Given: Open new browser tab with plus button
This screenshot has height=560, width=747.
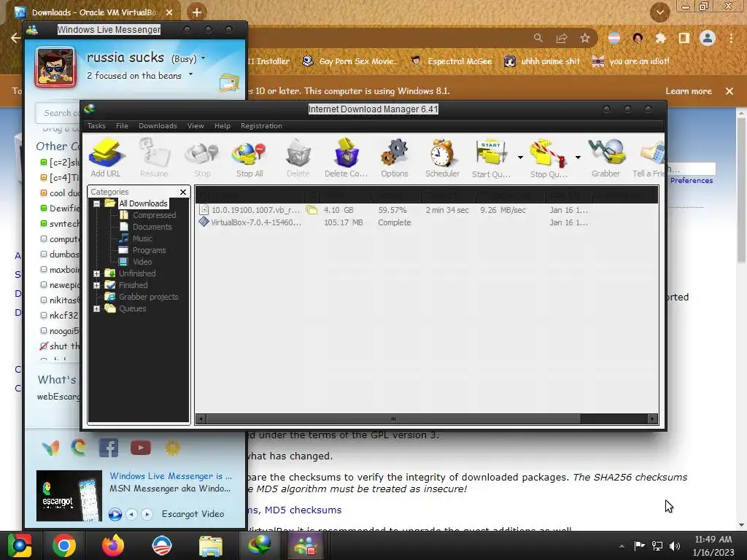Looking at the screenshot, I should 196,12.
